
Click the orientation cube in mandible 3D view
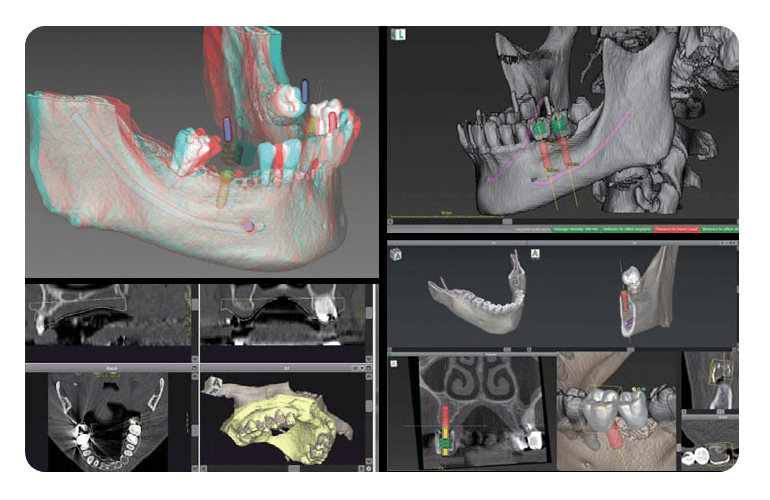tap(395, 254)
